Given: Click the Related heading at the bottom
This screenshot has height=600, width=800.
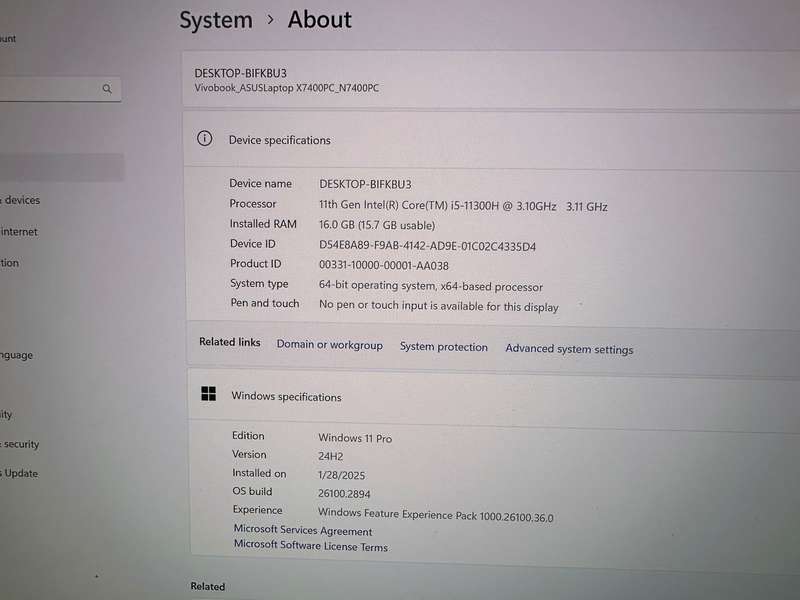Looking at the screenshot, I should (x=208, y=586).
